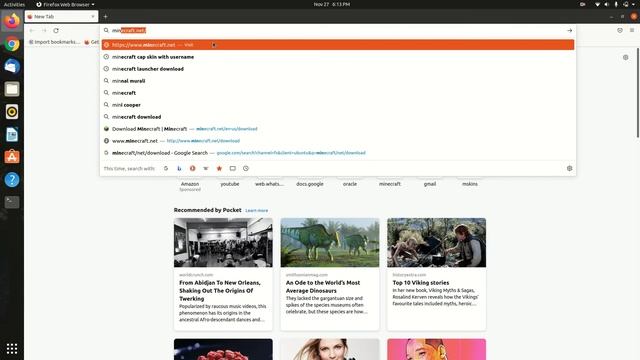The height and width of the screenshot is (360, 640).
Task: Click the Go arrow in the address bar
Action: 569,30
